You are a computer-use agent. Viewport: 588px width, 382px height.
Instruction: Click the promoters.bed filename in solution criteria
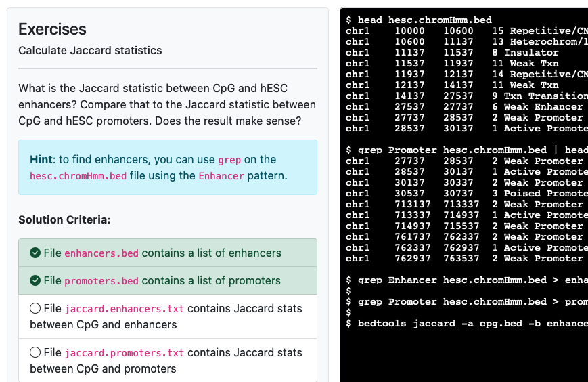tap(101, 281)
